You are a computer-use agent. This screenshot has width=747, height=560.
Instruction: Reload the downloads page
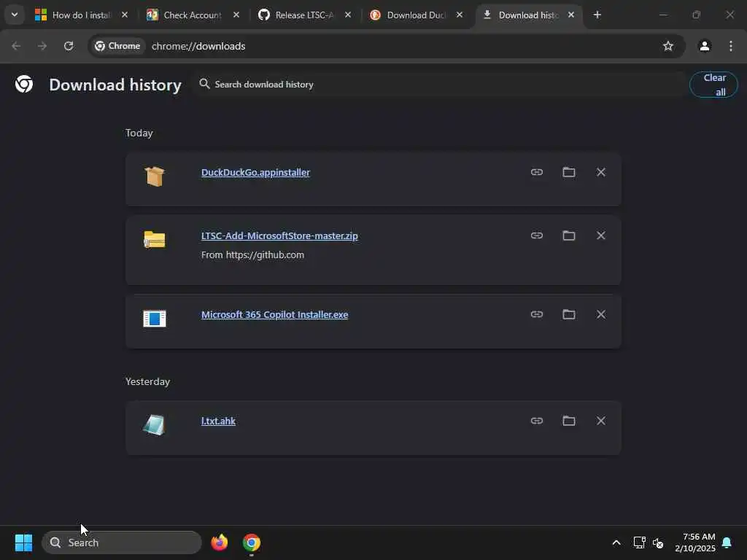[69, 46]
